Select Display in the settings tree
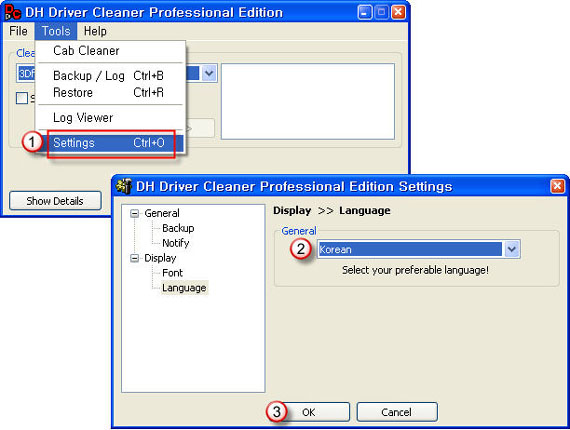Image resolution: width=570 pixels, height=430 pixels. coord(160,258)
